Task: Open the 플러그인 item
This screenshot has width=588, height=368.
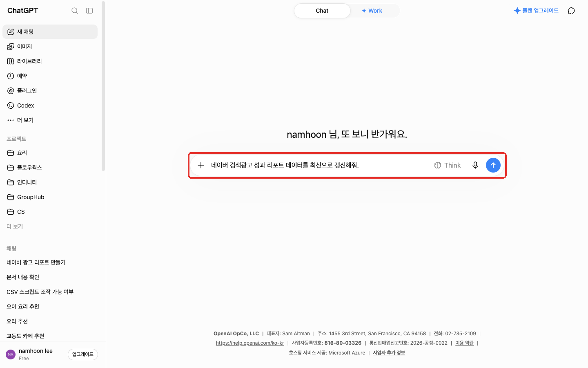Action: (50, 91)
